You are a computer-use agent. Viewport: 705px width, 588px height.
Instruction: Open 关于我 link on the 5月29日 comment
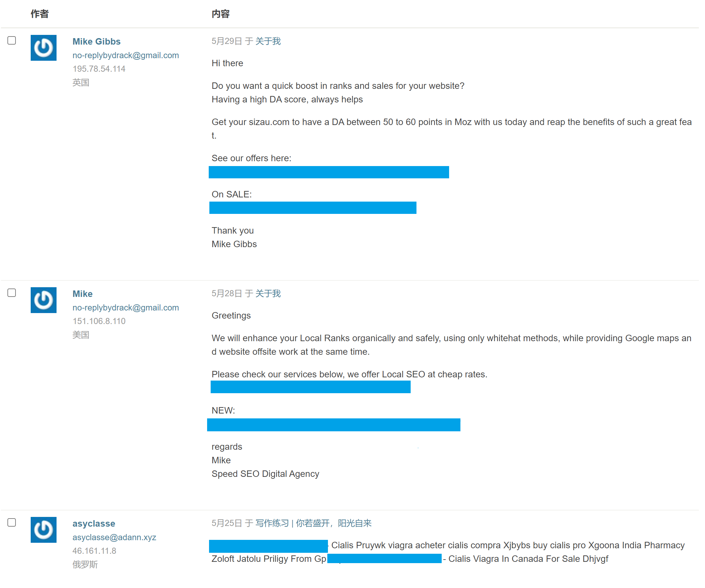pos(268,41)
